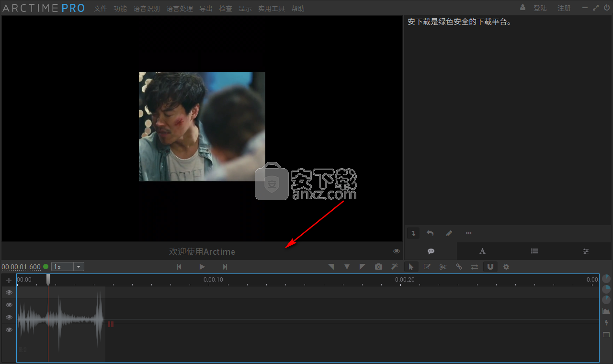The width and height of the screenshot is (613, 364).
Task: Open the 实用工具 menu
Action: 272,9
